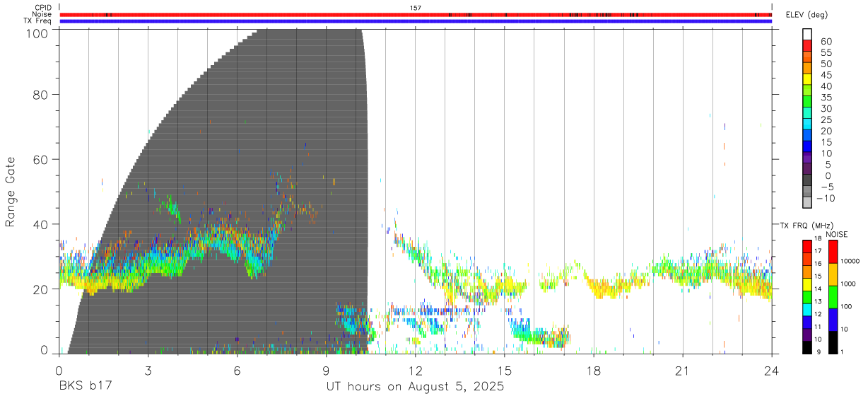Click the '10000' label on NOISE scale
Screen dimensions: 868x401
(850, 261)
